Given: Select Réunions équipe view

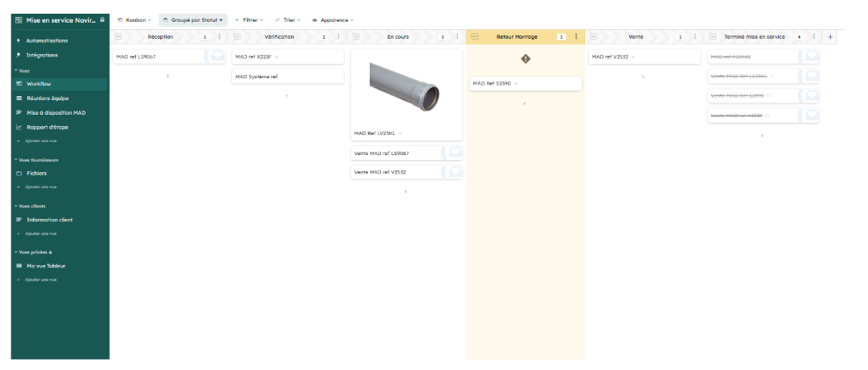Looking at the screenshot, I should (x=53, y=99).
